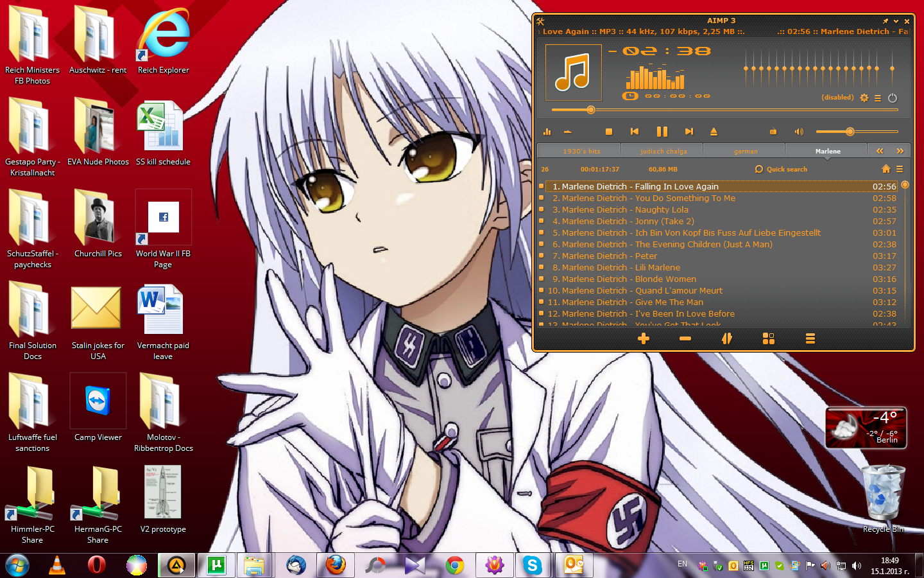Click the playlist home icon

pos(886,169)
